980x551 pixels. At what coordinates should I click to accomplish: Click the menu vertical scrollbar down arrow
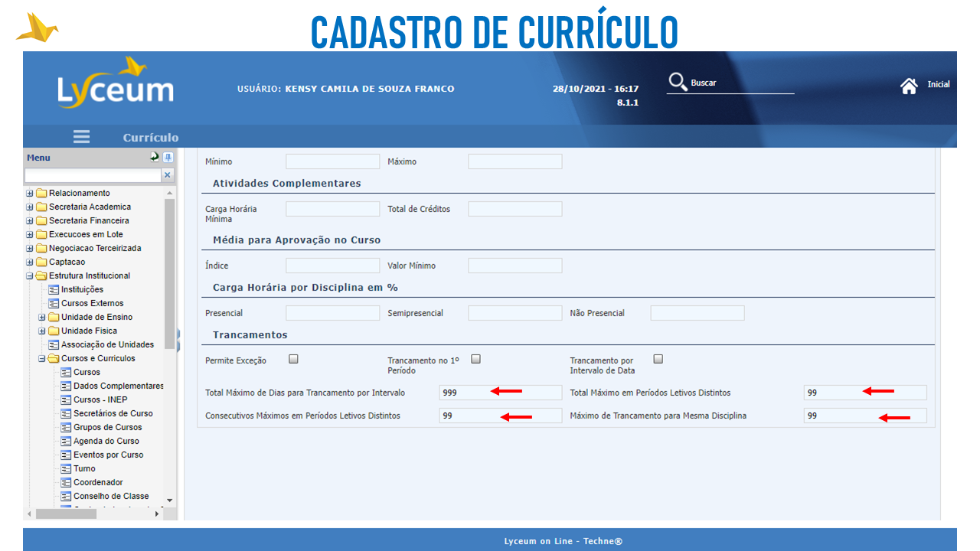(170, 500)
